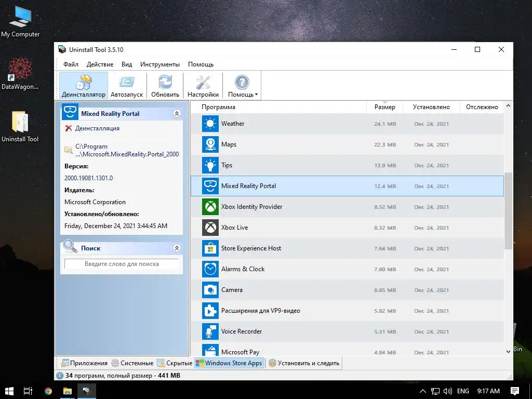Open the Файл menu

[x=71, y=64]
